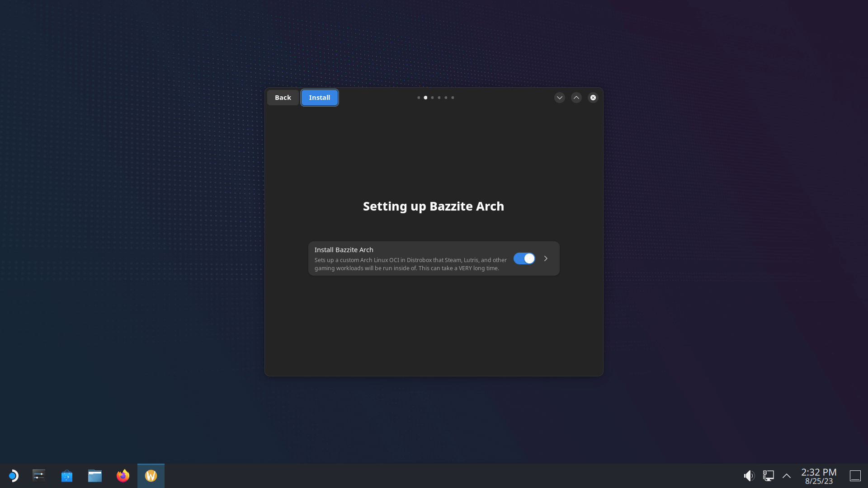Image resolution: width=868 pixels, height=488 pixels.
Task: Expand hidden system tray icons
Action: point(787,475)
